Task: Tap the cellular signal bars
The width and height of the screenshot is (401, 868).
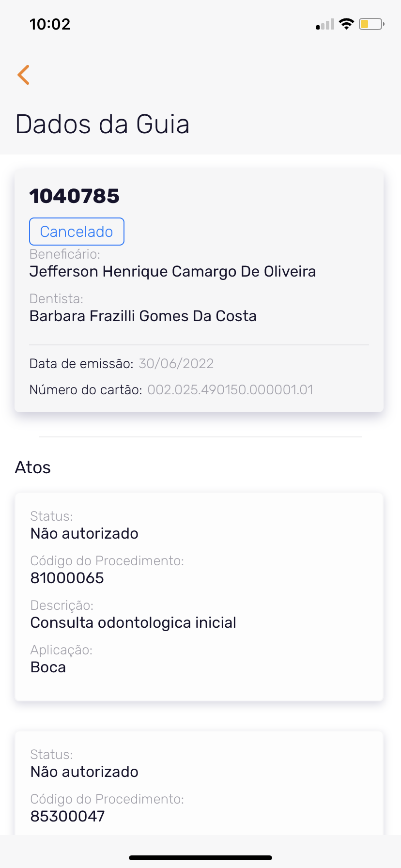Action: point(325,24)
